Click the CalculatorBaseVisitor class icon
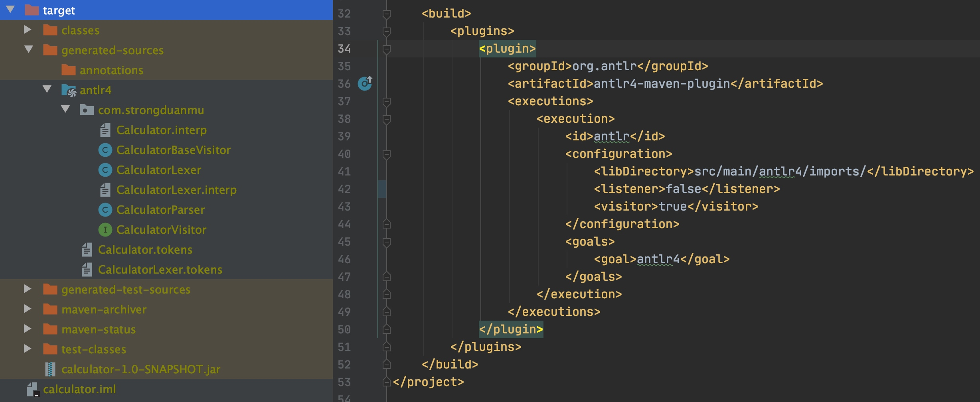Screen dimensions: 980x402 coord(105,150)
